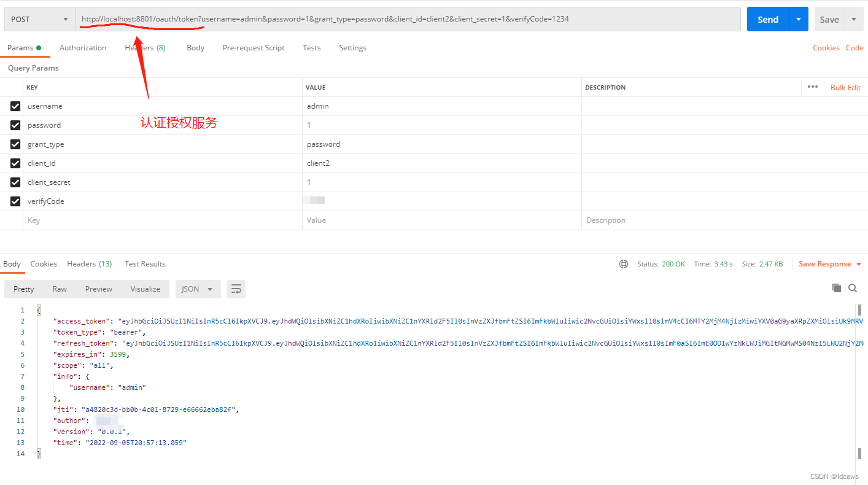The height and width of the screenshot is (485, 868).
Task: Click the "scope": "all" line
Action: [x=83, y=365]
